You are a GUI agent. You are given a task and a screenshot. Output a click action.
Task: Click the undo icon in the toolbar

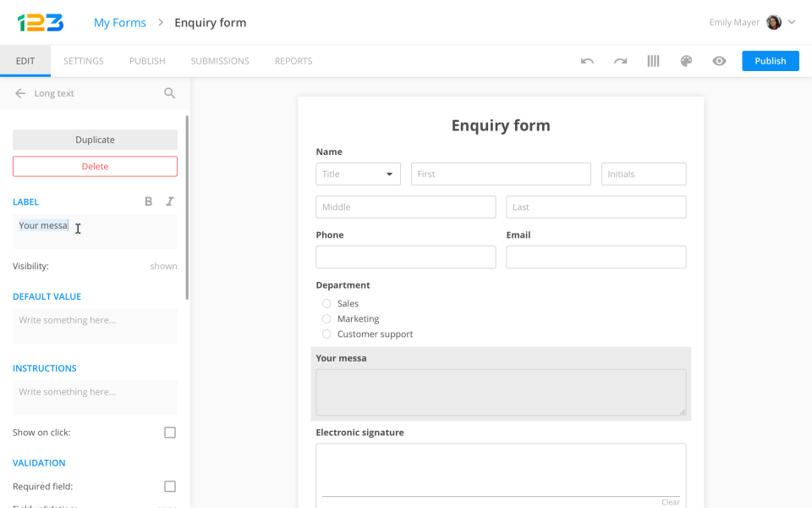pyautogui.click(x=587, y=60)
